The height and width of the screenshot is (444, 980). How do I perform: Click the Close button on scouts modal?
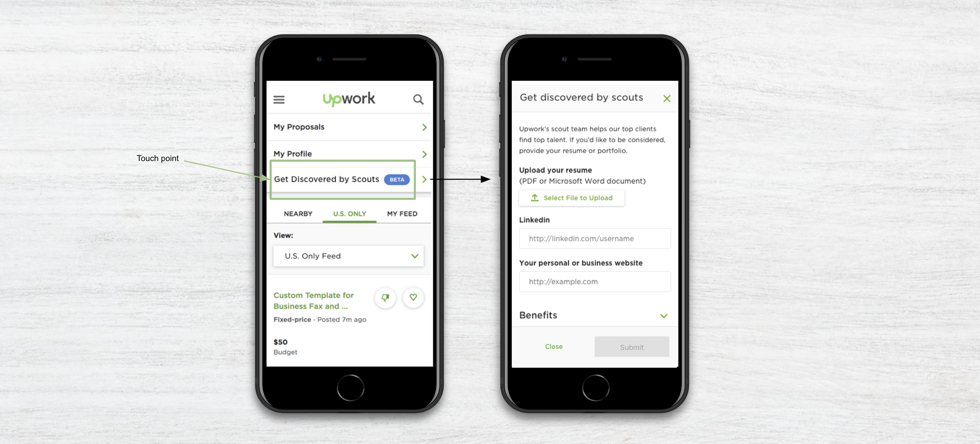click(x=553, y=346)
